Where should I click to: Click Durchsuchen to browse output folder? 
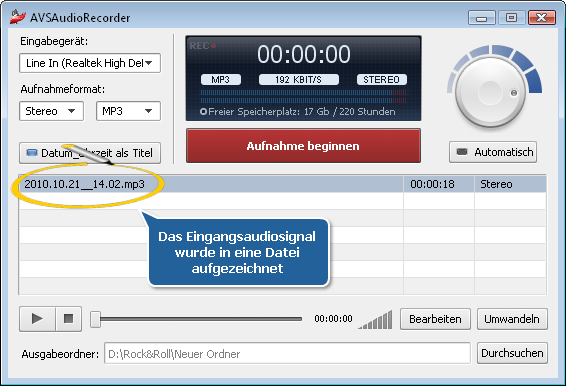(x=512, y=353)
